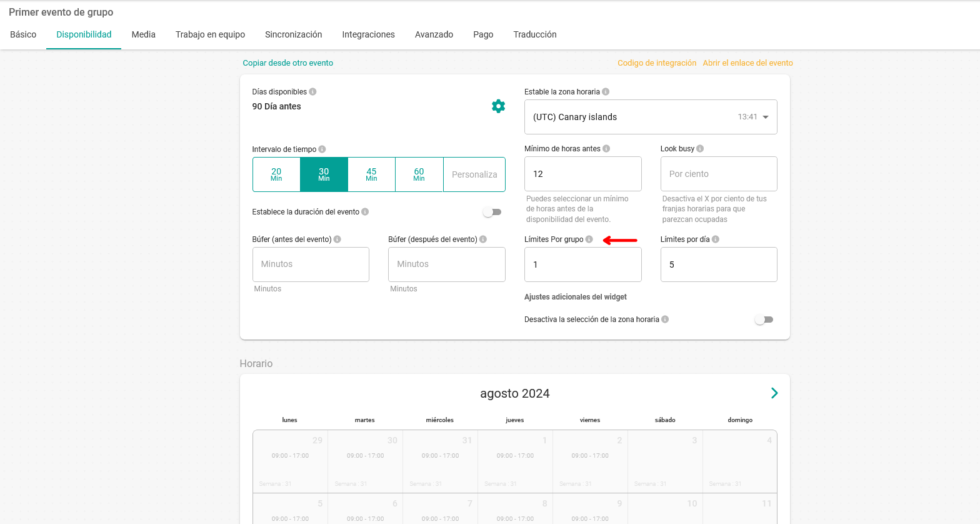Select the 30 Min interval
The image size is (980, 524).
click(324, 174)
